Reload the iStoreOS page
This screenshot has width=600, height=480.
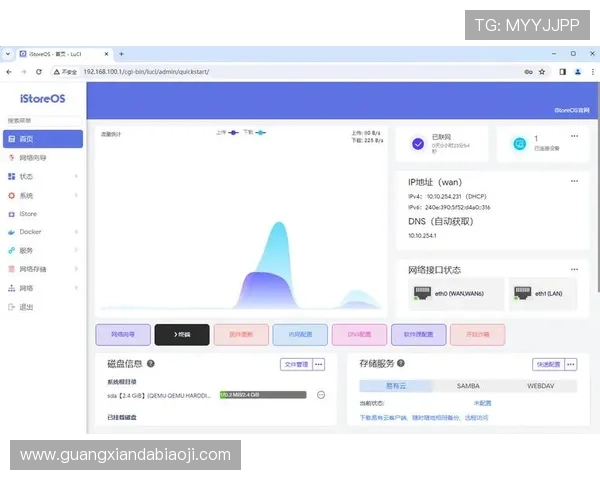(x=39, y=72)
